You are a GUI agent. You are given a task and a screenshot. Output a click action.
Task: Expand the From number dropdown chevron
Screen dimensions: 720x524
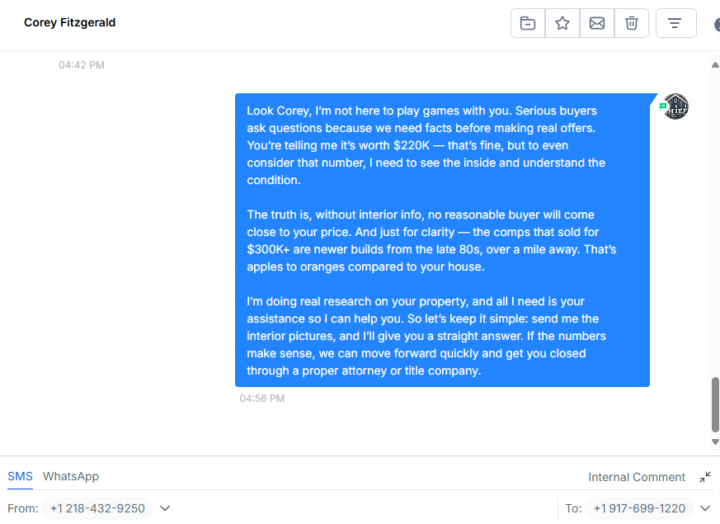(165, 508)
